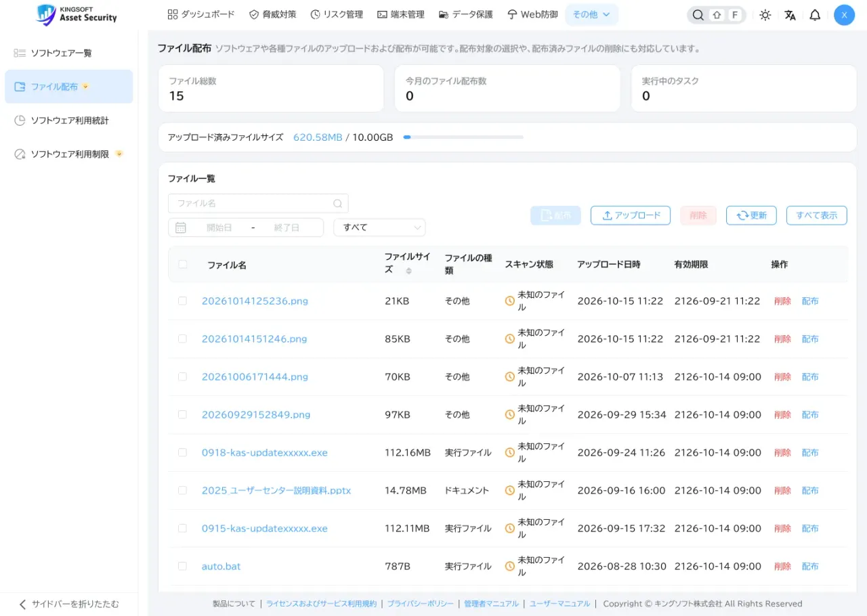Image resolution: width=867 pixels, height=616 pixels.
Task: Open the notification bell
Action: point(815,15)
